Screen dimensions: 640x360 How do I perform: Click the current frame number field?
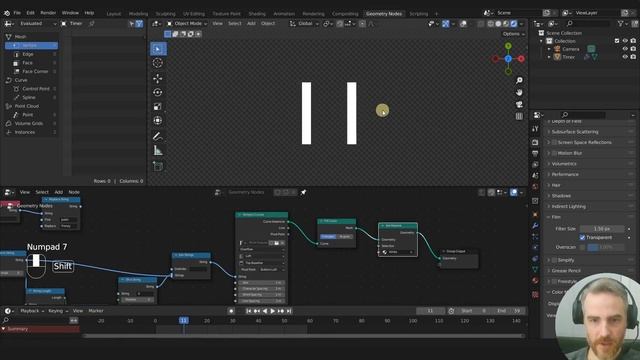click(x=430, y=311)
